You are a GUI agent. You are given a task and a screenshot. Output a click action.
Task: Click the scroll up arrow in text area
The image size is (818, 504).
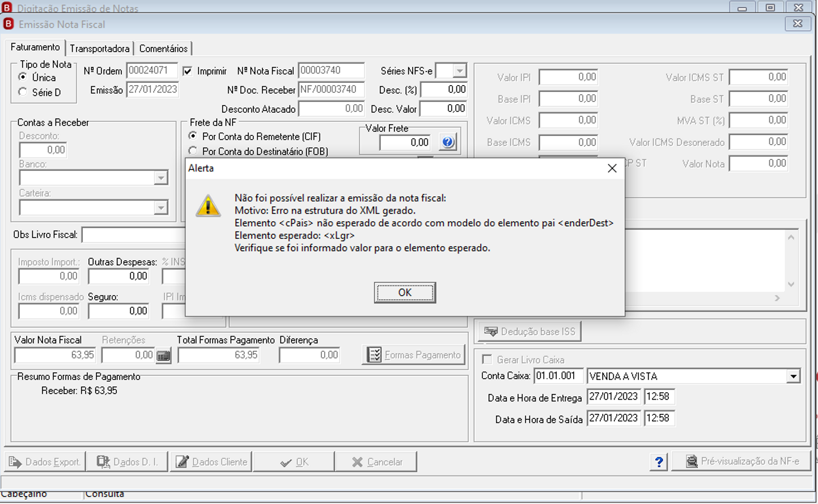pos(791,237)
